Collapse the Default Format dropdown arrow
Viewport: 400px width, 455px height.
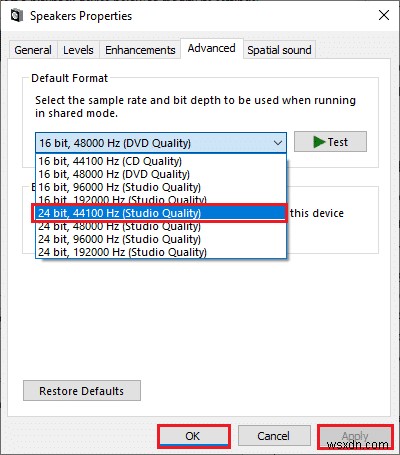278,143
